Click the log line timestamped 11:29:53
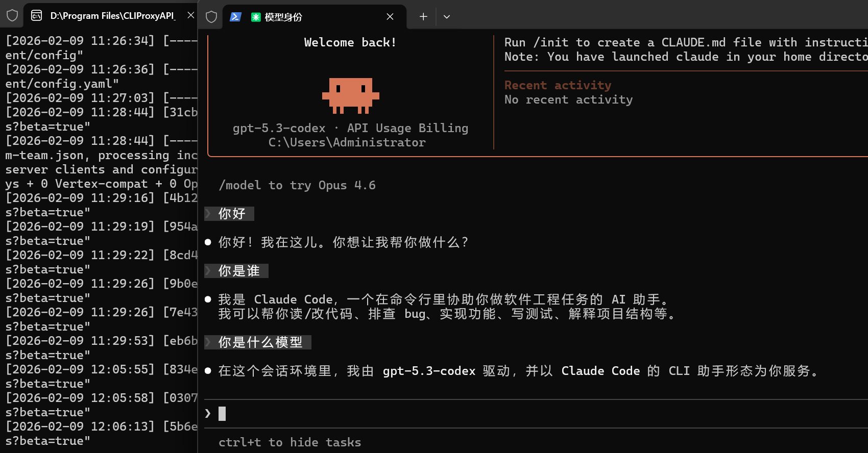The height and width of the screenshot is (453, 868). (x=101, y=340)
